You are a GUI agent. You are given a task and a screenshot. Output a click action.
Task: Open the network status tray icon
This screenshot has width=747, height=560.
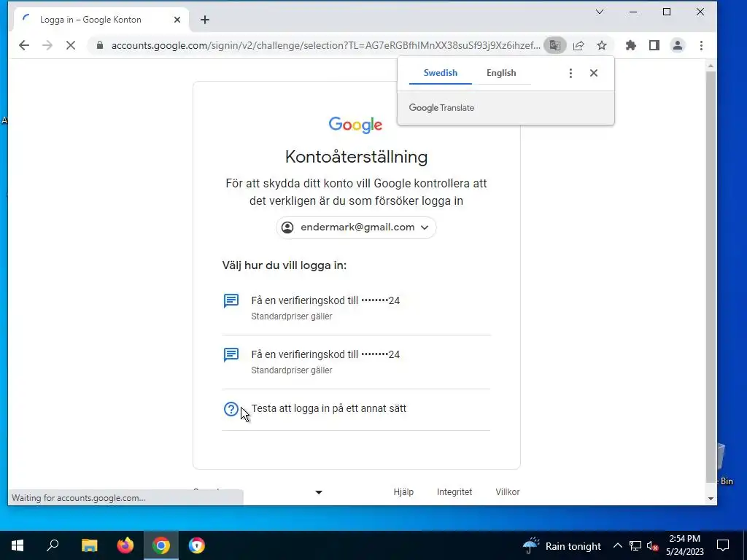635,545
